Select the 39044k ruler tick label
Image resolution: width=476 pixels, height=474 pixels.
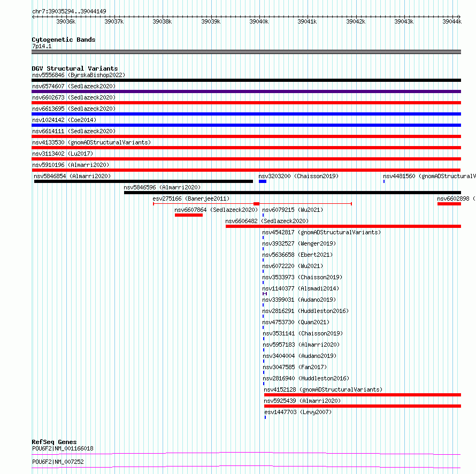(x=452, y=21)
